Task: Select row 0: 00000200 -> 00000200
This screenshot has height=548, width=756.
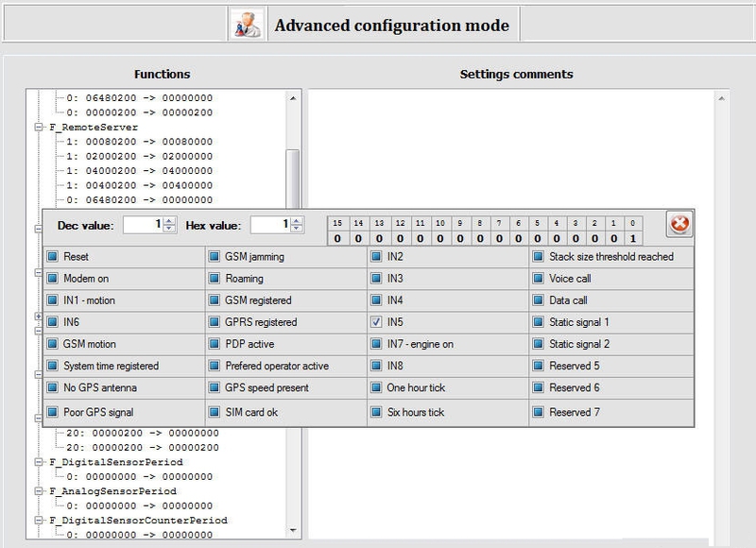Action: (139, 112)
